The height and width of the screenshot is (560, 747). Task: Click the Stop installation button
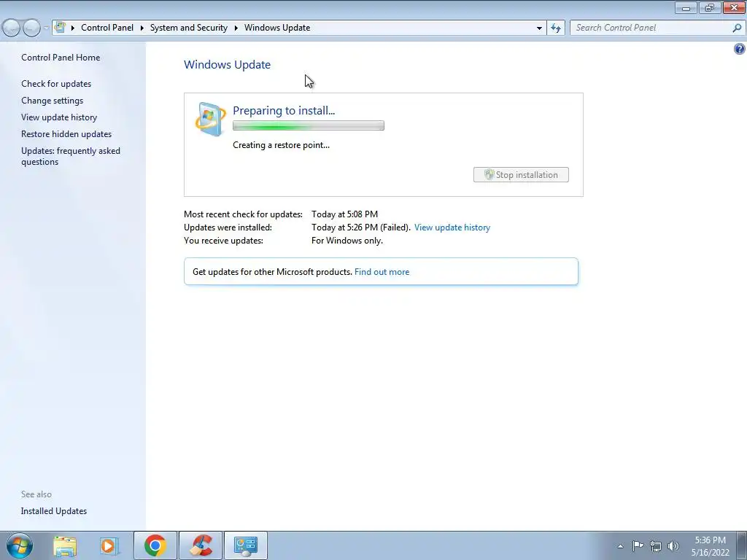521,175
